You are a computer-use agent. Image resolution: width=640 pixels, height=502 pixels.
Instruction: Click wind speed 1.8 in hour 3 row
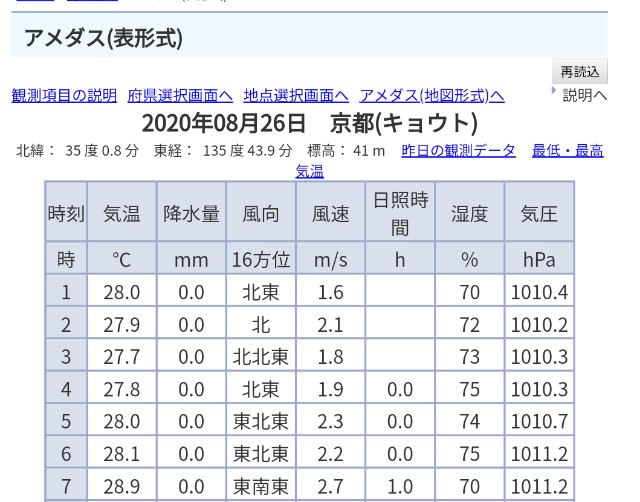(331, 355)
